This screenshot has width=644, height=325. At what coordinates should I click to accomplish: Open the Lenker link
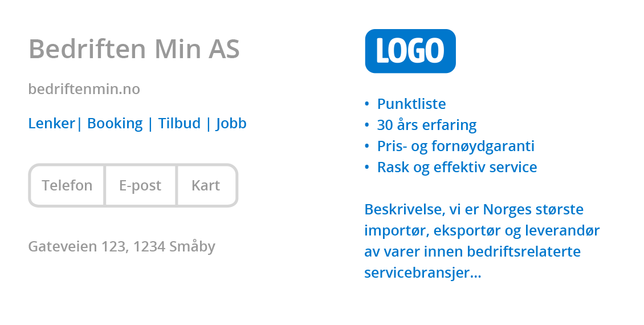tap(52, 124)
